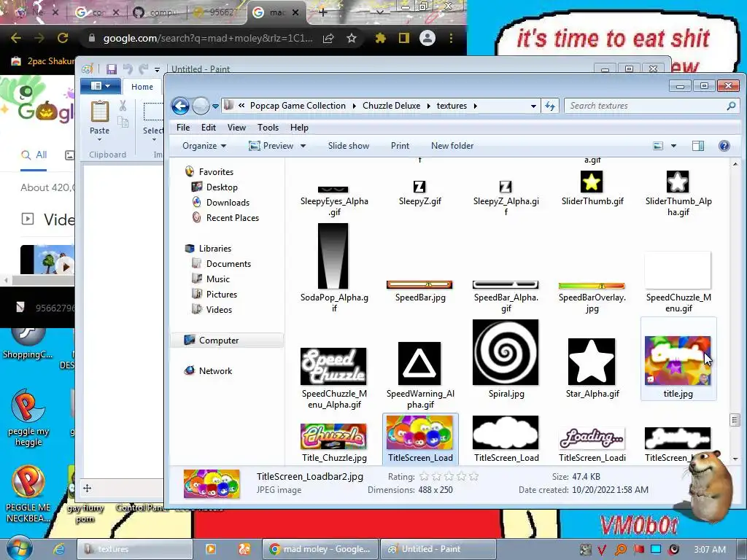Select Favorites in the navigation pane
747x560 pixels.
(x=216, y=172)
